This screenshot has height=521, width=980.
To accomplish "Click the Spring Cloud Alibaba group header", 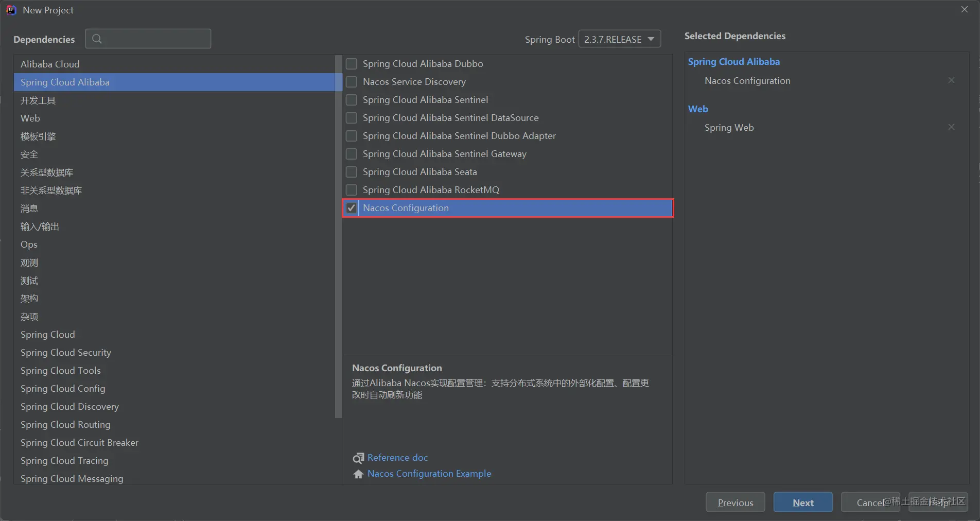I will click(733, 62).
